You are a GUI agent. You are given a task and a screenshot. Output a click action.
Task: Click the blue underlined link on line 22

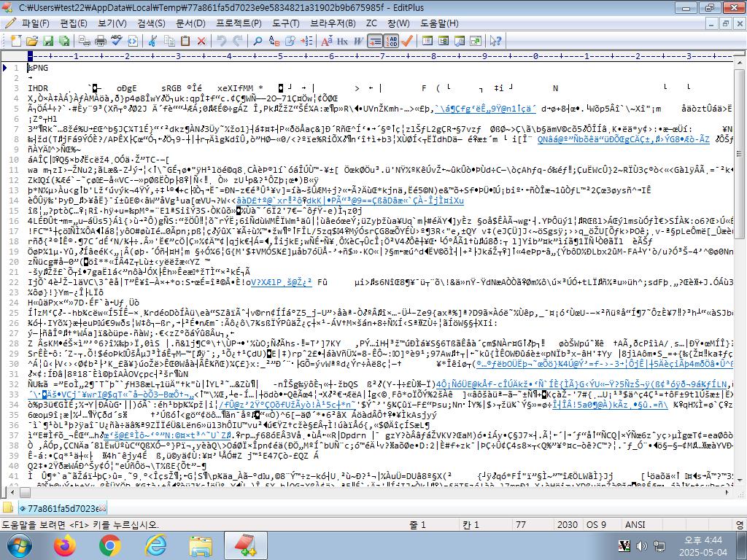pos(281,282)
